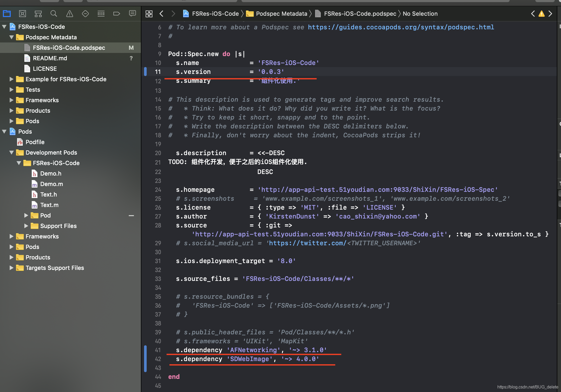This screenshot has width=561, height=392.
Task: Jump to the next issue
Action: pyautogui.click(x=550, y=14)
